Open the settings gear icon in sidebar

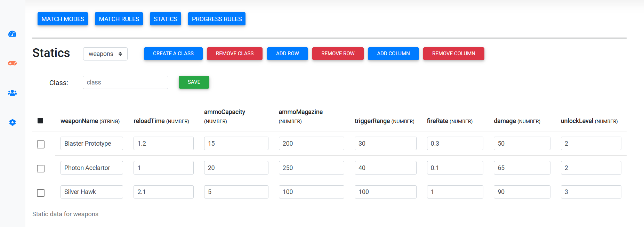coord(12,122)
